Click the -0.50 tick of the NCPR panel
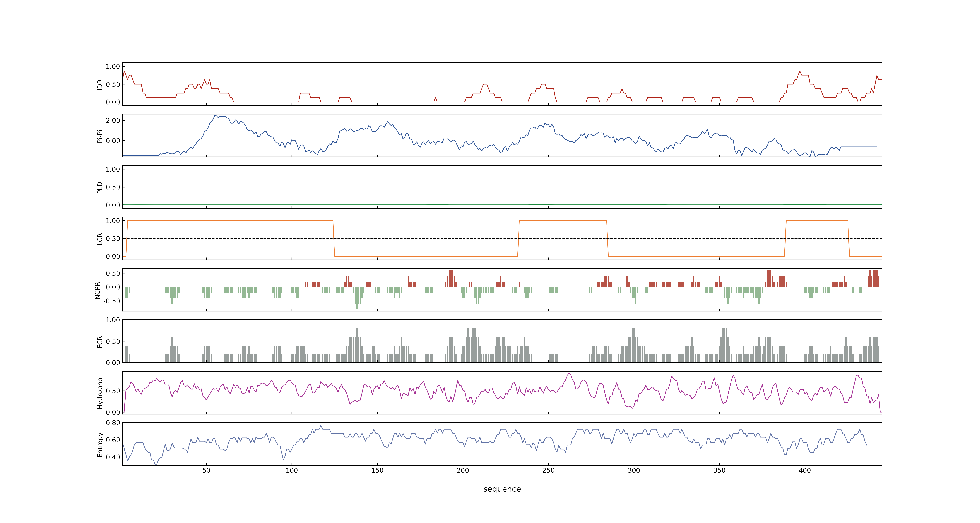 [x=111, y=301]
